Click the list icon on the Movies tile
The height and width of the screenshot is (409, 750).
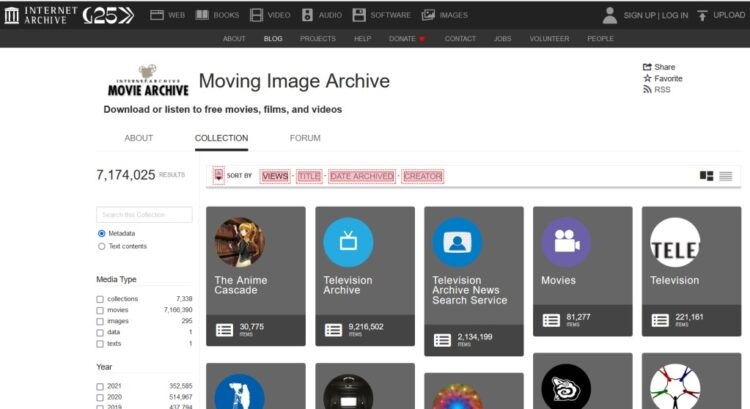[x=551, y=320]
